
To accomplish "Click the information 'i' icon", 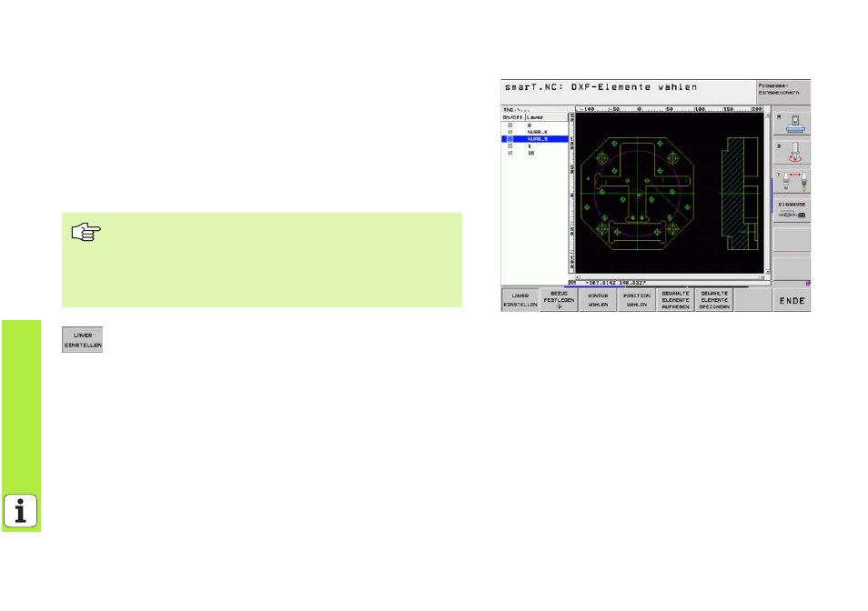I will coord(21,510).
